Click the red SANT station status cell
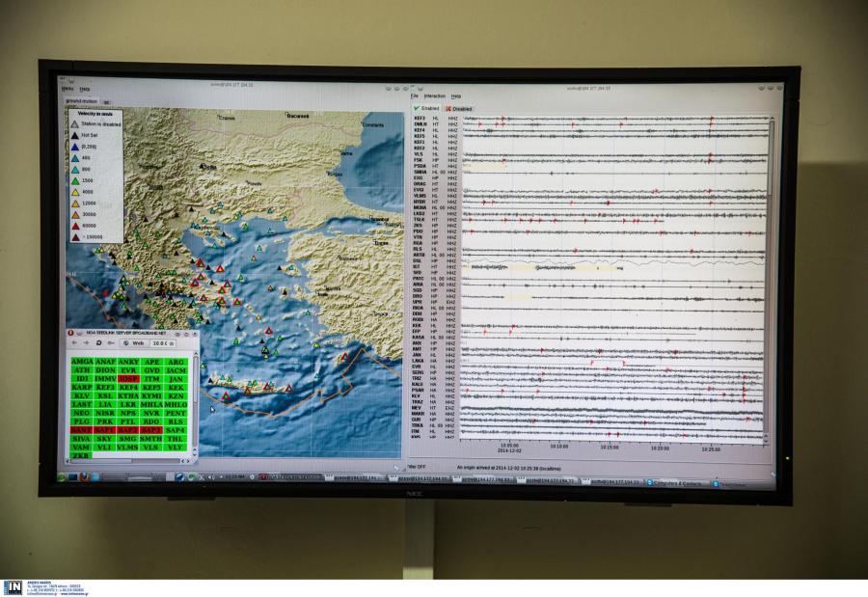This screenshot has width=868, height=597. [x=82, y=429]
